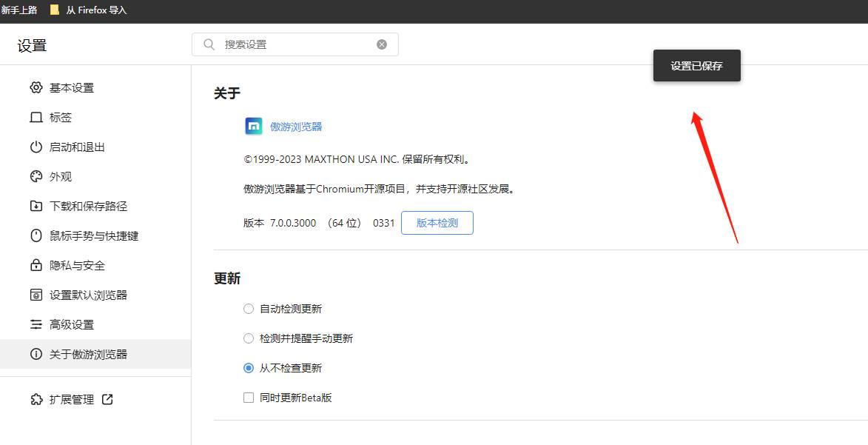Click the download folder icon for 下载和保存路径

36,206
